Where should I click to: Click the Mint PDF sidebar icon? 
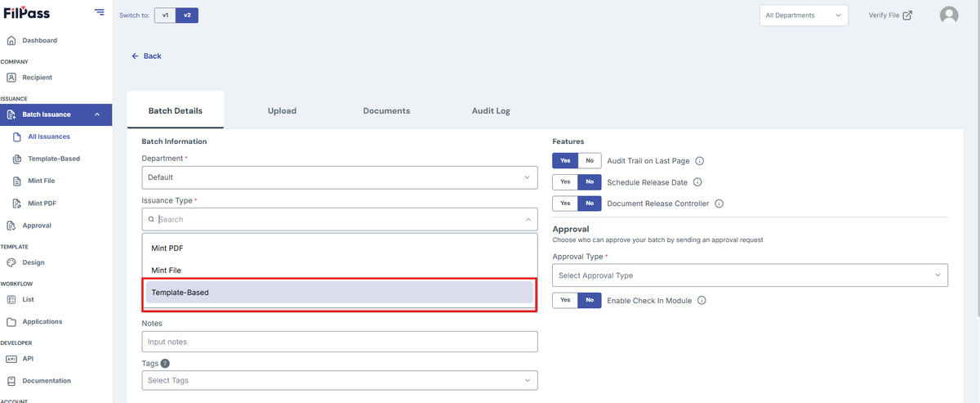[17, 203]
